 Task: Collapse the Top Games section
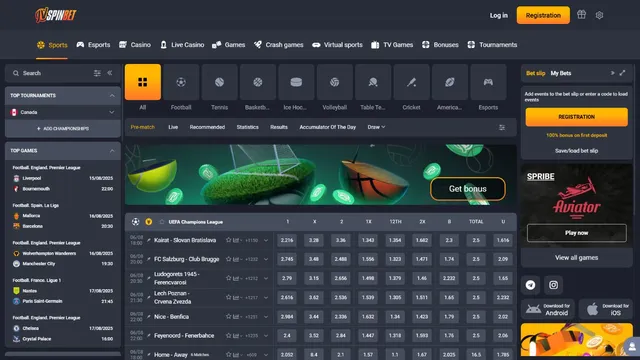tap(112, 151)
